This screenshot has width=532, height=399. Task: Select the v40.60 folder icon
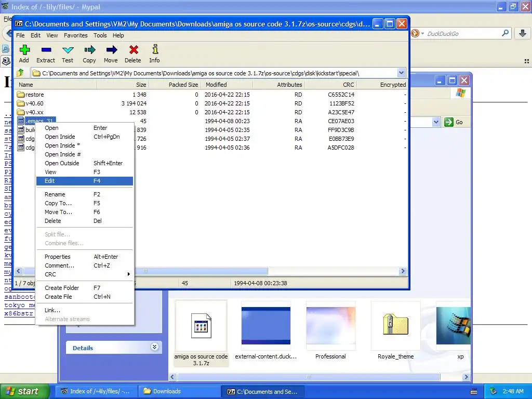(21, 103)
